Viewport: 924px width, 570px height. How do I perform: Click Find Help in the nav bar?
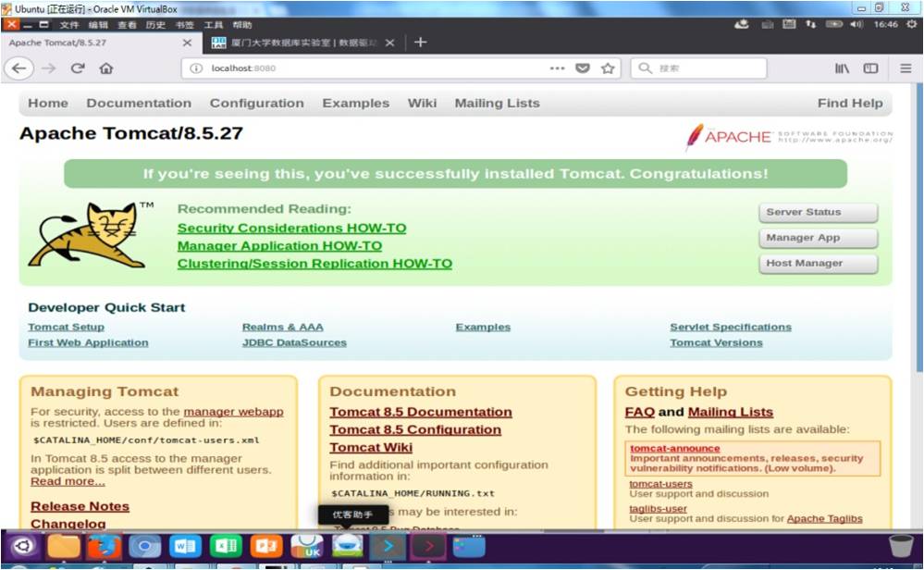click(850, 103)
